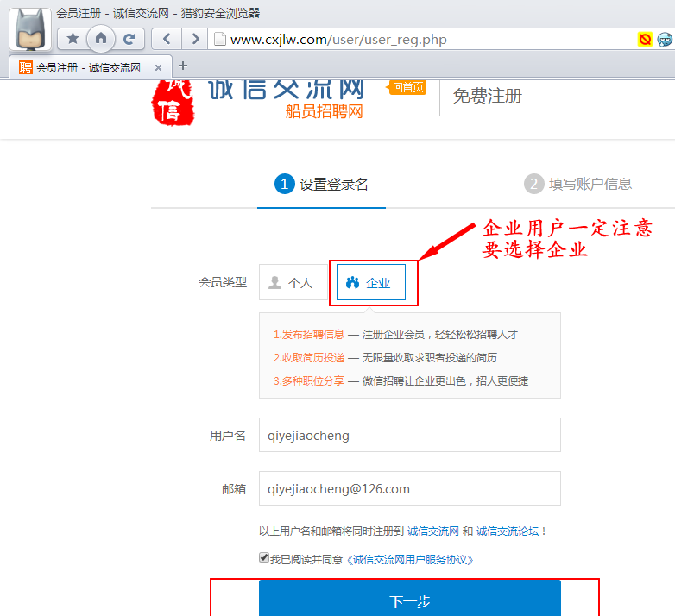Toggle the 我已阅读并同意 agreement checkbox
This screenshot has width=675, height=616.
pos(264,557)
